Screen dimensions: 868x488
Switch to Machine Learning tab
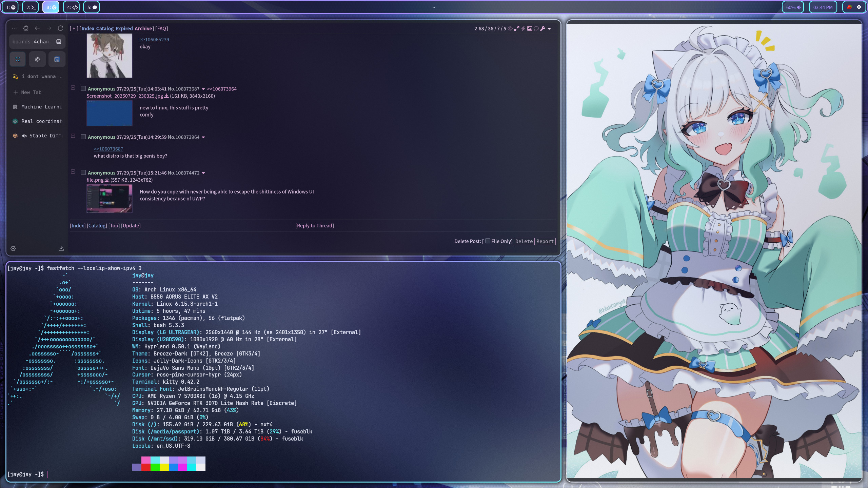click(x=38, y=107)
